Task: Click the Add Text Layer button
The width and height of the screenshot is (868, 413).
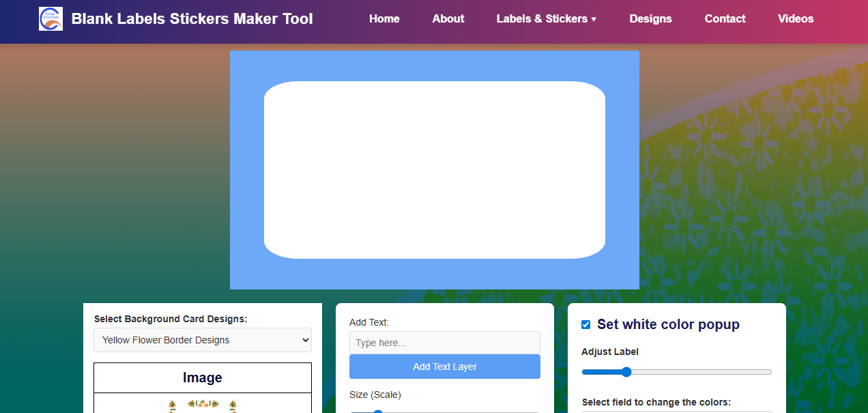Action: click(x=445, y=367)
